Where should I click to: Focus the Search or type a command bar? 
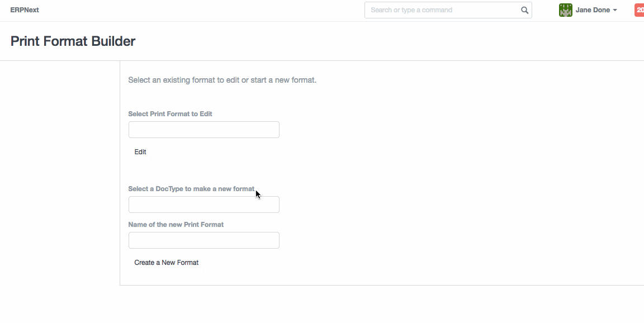(442, 10)
